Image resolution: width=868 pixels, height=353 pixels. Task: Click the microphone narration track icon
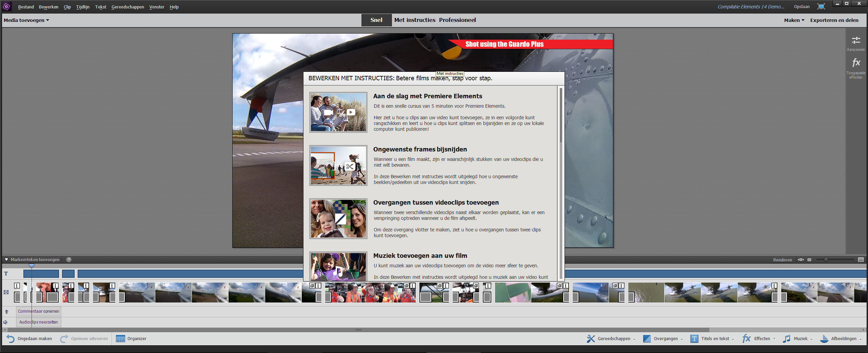click(x=6, y=311)
